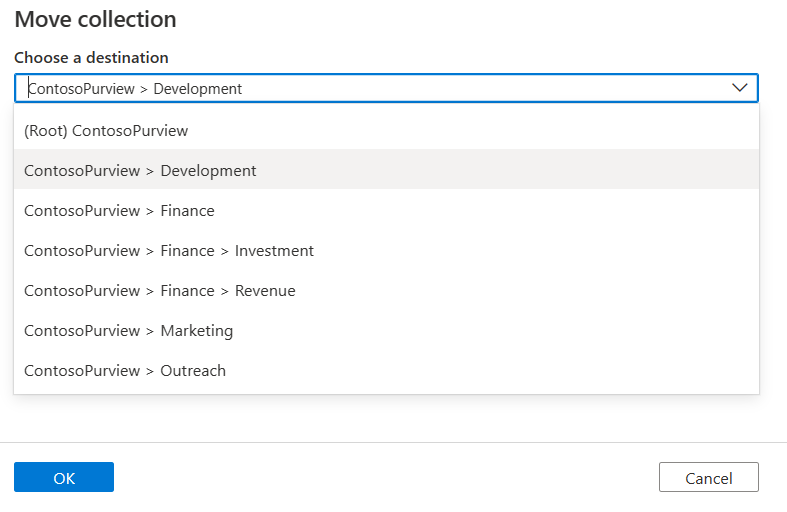Select ContosoPurview > Marketing destination
The width and height of the screenshot is (787, 512).
pos(386,331)
